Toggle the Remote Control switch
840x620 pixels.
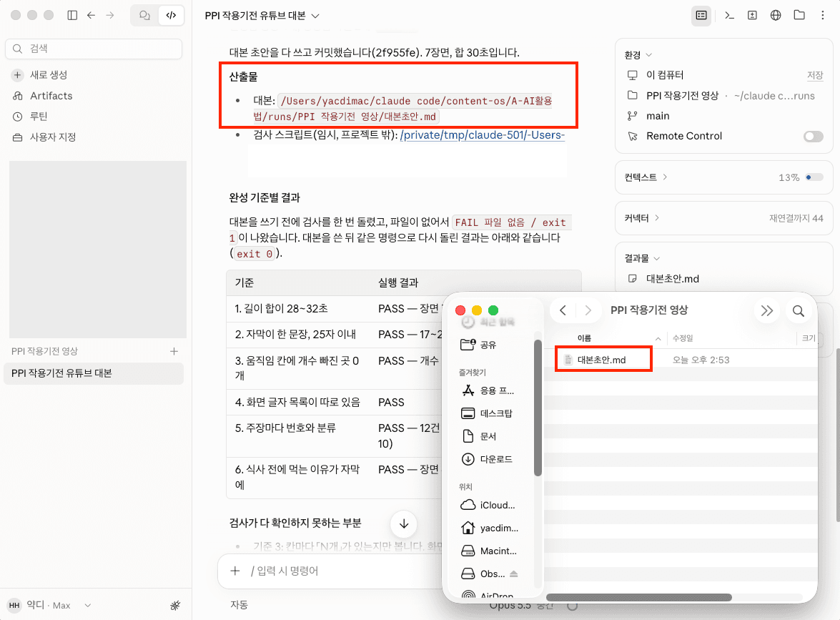pyautogui.click(x=814, y=136)
